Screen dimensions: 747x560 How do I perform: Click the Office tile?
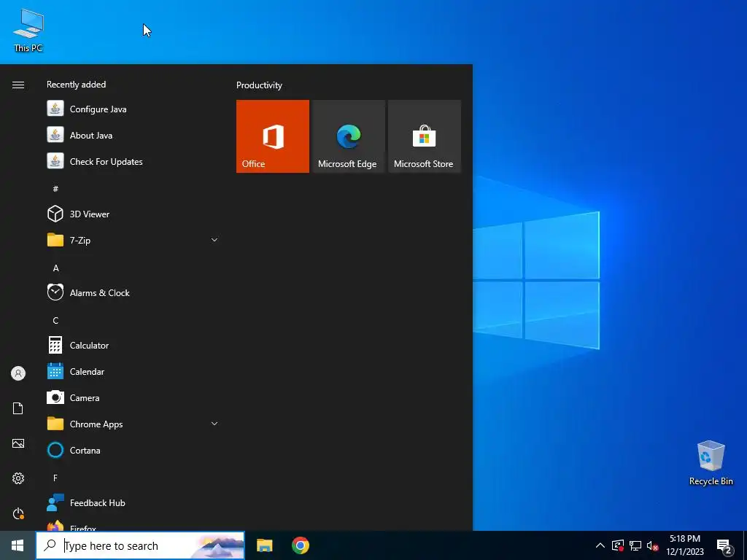click(273, 136)
